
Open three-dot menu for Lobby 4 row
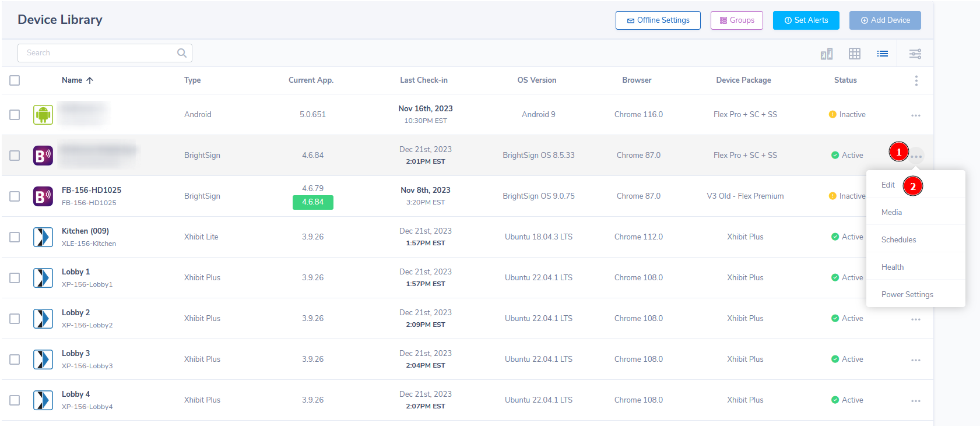point(916,401)
